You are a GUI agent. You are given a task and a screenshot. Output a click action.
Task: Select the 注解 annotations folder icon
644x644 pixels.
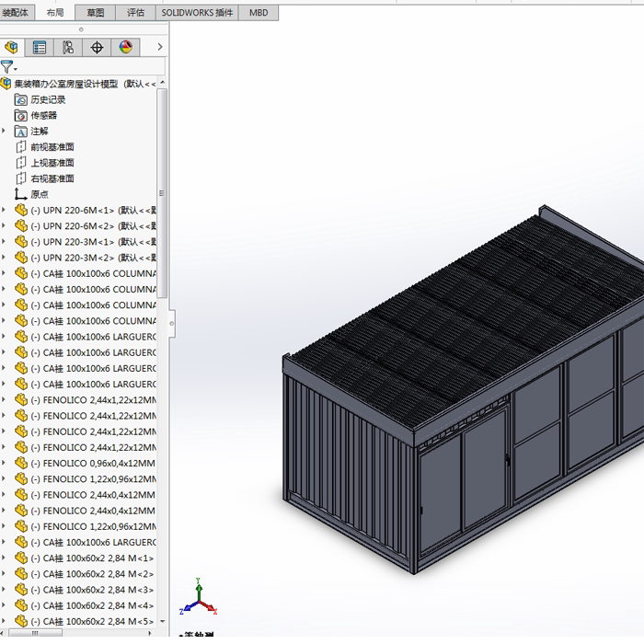coord(21,132)
